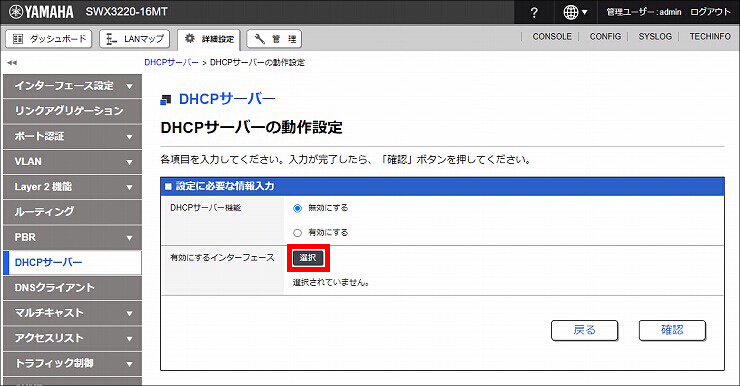
Task: Open the CONFIG link
Action: click(605, 36)
